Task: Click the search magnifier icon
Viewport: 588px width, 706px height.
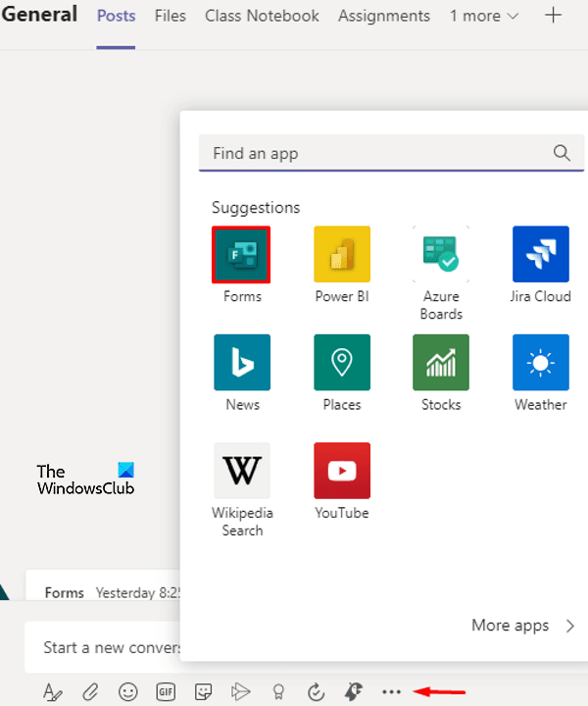Action: 562,153
